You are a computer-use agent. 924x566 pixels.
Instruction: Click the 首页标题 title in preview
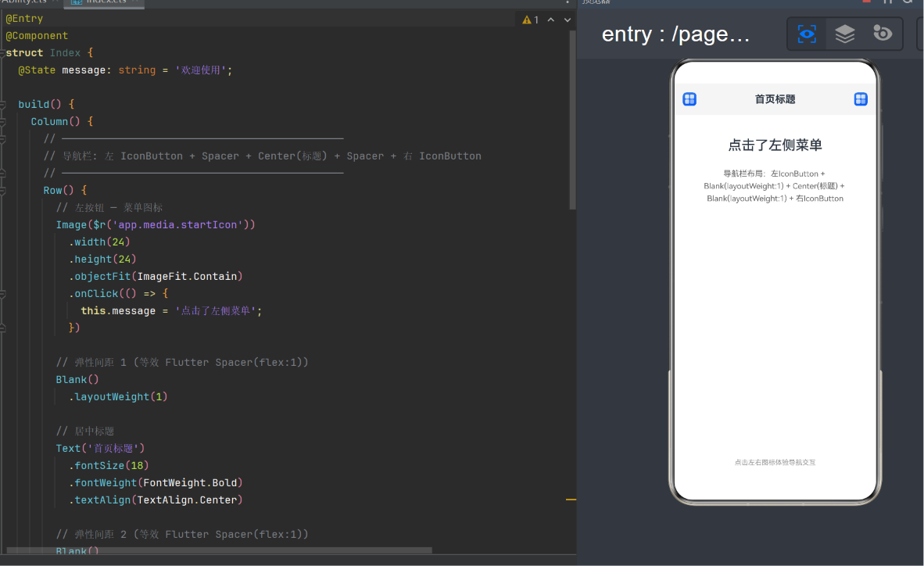coord(775,99)
